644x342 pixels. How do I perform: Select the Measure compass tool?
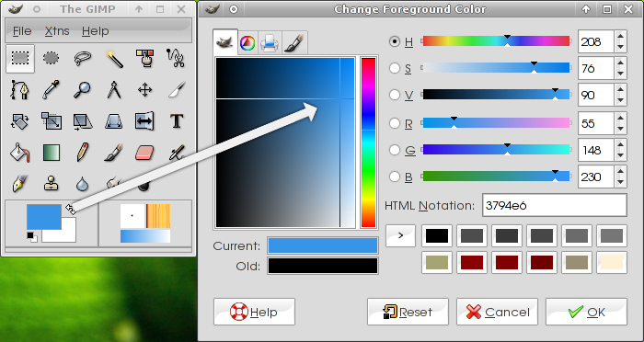pyautogui.click(x=114, y=89)
